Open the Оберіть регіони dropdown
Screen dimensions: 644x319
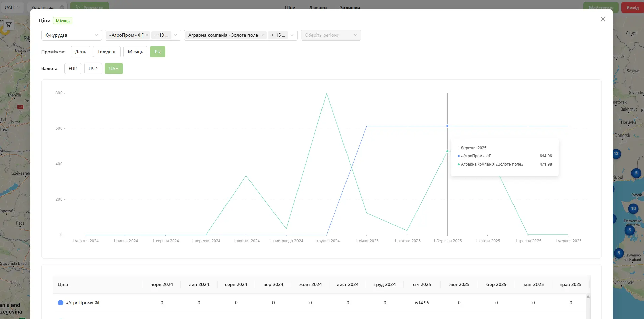[331, 35]
